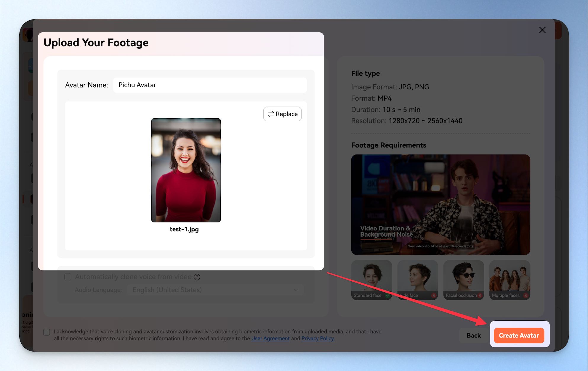The width and height of the screenshot is (588, 371).
Task: Open the User Agreement link
Action: click(270, 338)
